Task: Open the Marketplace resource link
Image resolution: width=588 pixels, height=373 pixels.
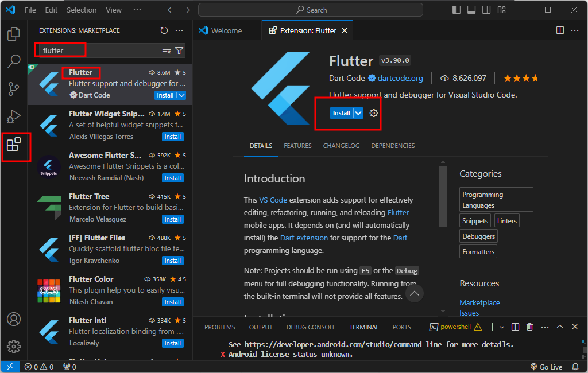Action: coord(479,302)
